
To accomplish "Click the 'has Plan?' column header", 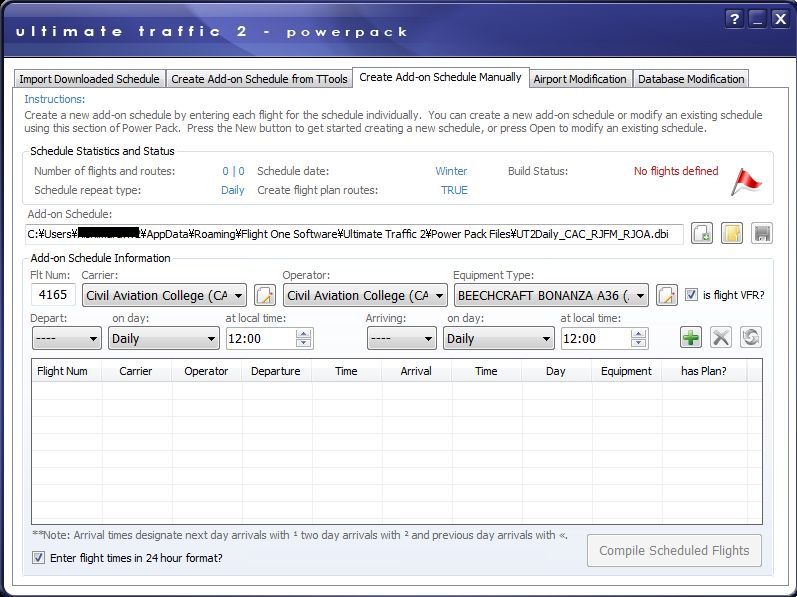I will point(704,371).
